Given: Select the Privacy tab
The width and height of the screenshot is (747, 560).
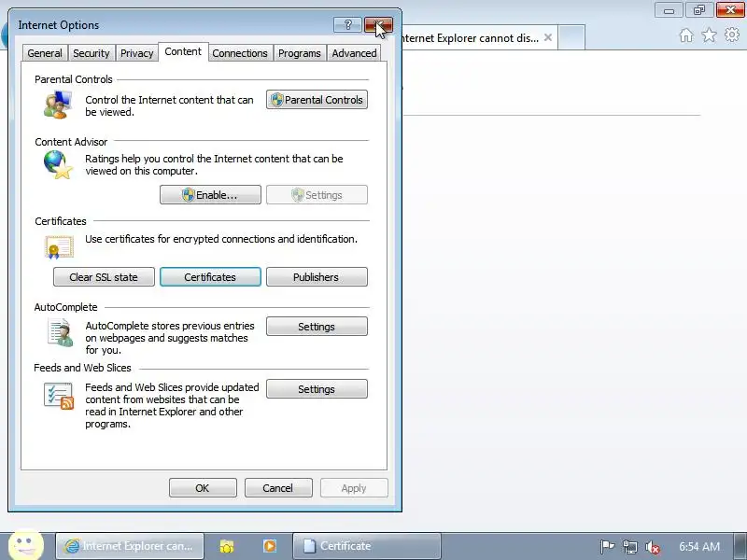Looking at the screenshot, I should point(136,53).
